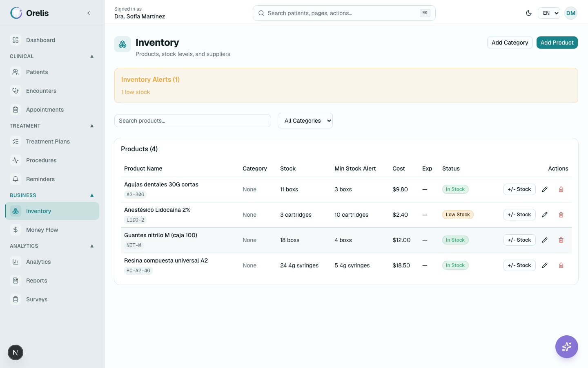Click the NIT-M SKU tag
588x368 pixels.
(134, 245)
